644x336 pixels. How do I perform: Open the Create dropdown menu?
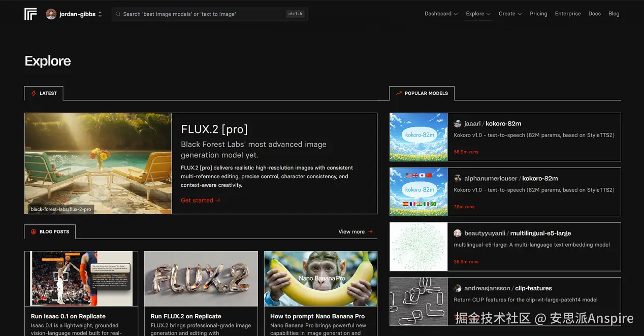(x=510, y=14)
